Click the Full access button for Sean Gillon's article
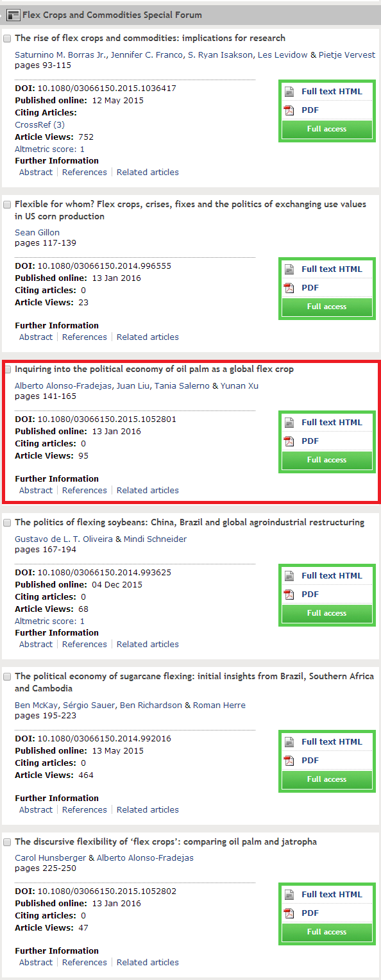Screen dimensions: 381x980 coord(327,307)
